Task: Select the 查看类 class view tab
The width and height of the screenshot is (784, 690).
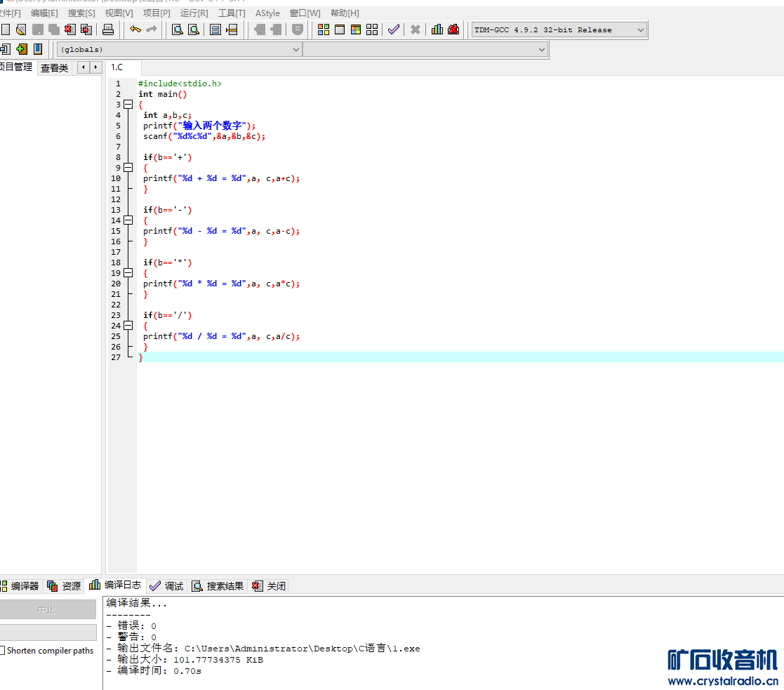Action: tap(54, 68)
